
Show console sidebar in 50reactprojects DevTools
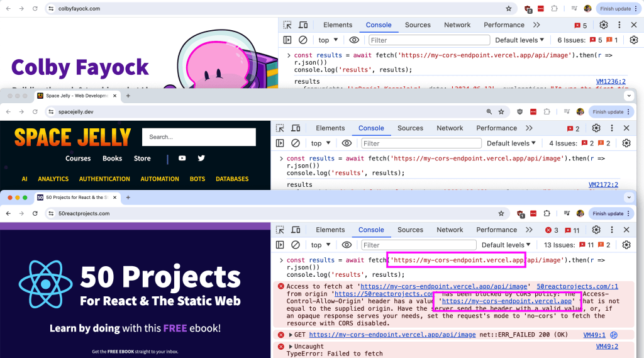point(280,245)
